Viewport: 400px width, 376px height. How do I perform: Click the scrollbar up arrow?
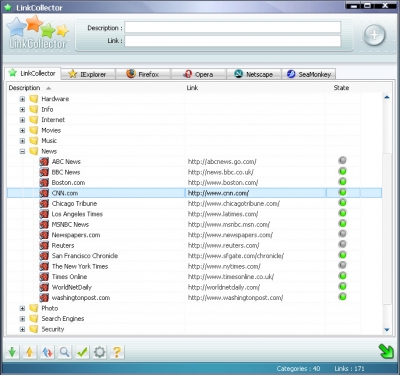[x=387, y=97]
